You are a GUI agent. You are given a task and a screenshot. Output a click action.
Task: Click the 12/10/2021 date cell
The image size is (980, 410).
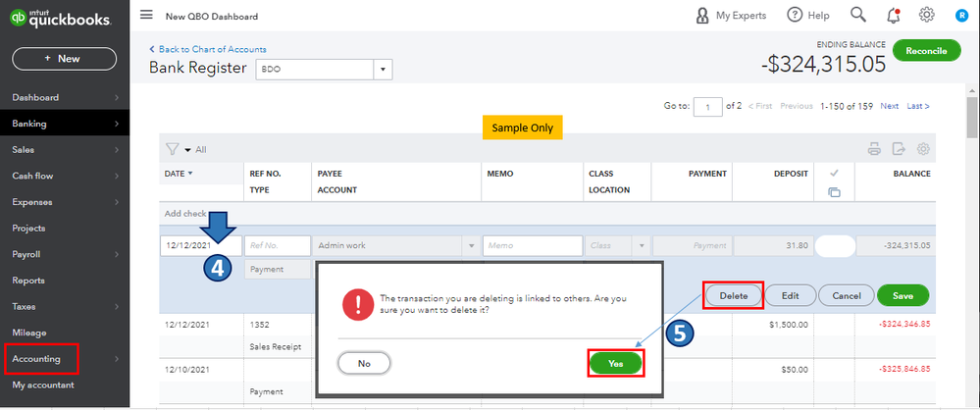[187, 370]
